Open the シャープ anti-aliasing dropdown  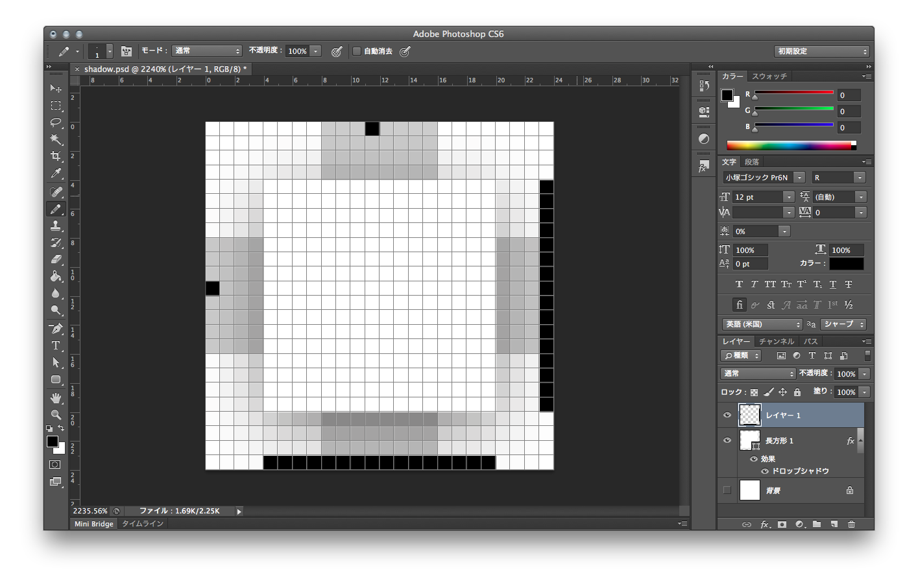(x=843, y=324)
